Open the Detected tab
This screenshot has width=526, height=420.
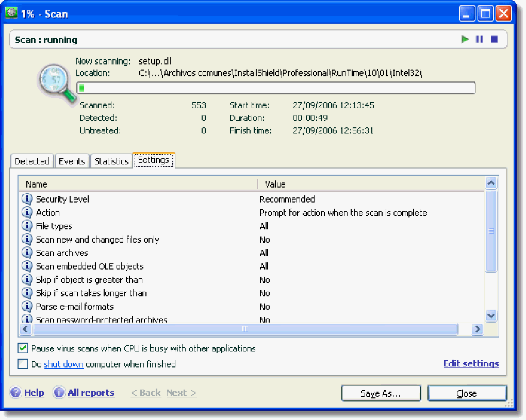pyautogui.click(x=32, y=161)
